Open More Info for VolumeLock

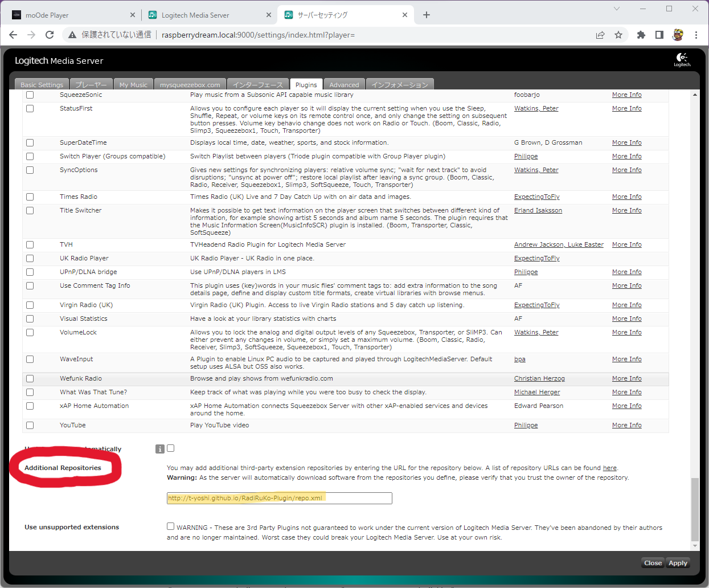tap(626, 332)
